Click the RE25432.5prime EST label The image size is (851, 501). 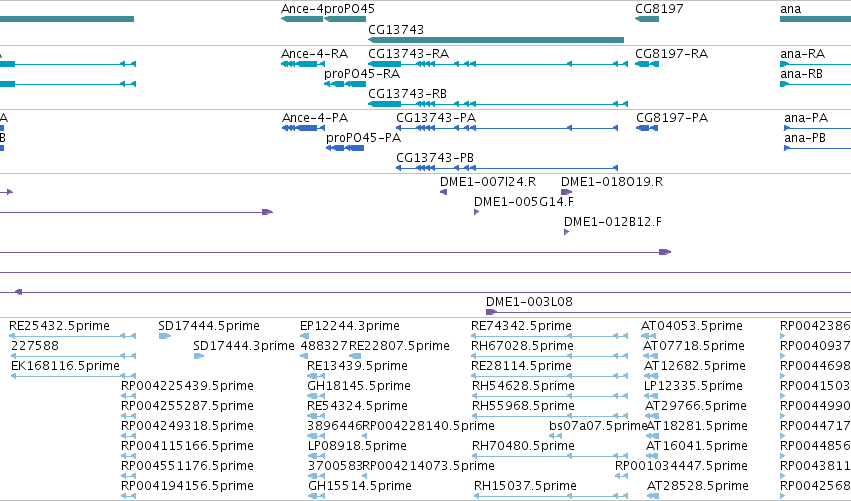coord(59,326)
